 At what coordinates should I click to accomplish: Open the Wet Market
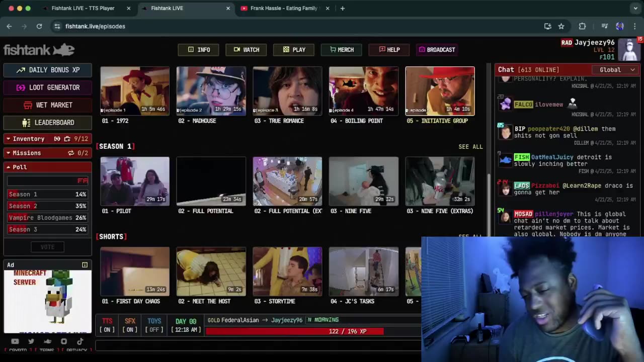48,105
